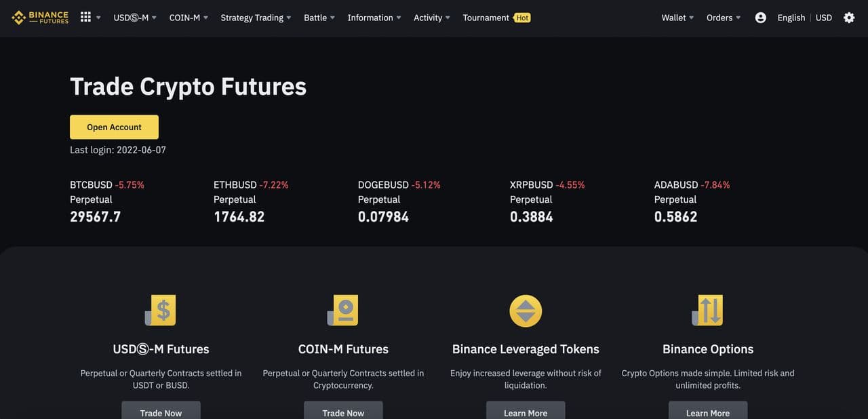Open the user account profile icon

[x=760, y=18]
